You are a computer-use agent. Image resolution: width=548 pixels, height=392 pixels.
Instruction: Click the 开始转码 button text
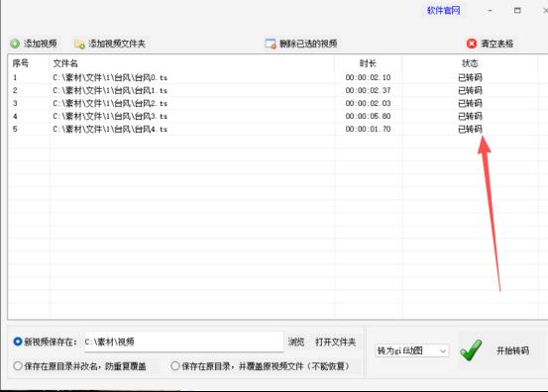pyautogui.click(x=512, y=350)
